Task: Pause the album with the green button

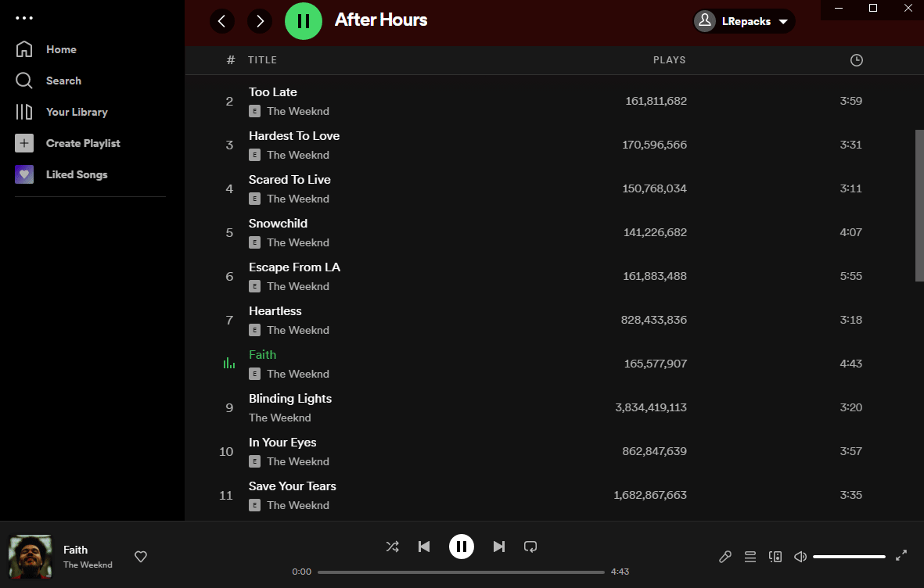Action: (304, 21)
